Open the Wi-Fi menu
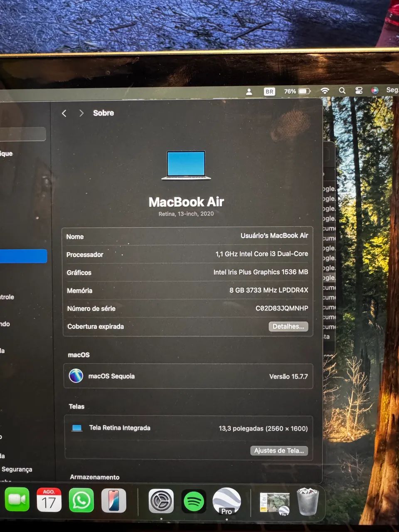The width and height of the screenshot is (399, 532). 325,91
